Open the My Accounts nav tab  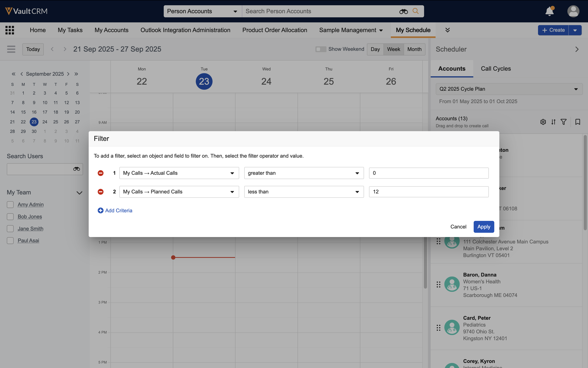click(111, 30)
